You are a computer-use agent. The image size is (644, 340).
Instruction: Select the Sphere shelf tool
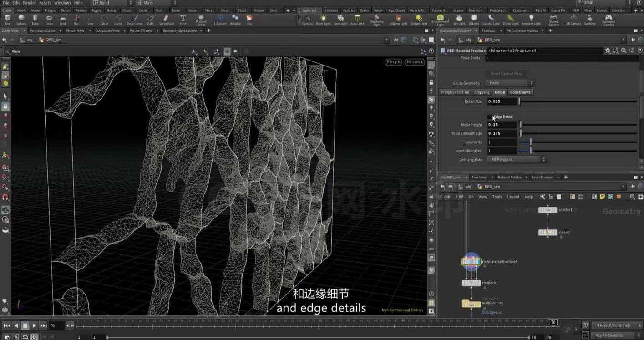click(21, 20)
